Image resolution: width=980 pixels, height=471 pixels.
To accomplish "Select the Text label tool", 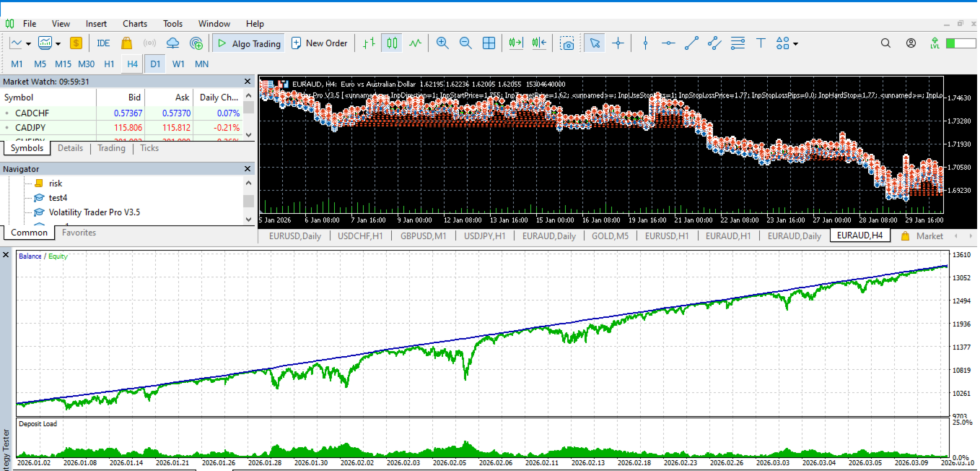I will pos(761,43).
